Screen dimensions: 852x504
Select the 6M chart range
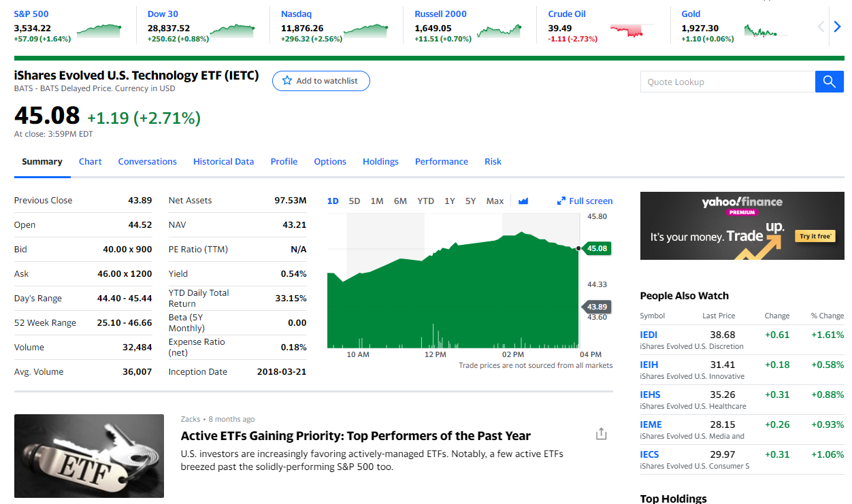(400, 201)
